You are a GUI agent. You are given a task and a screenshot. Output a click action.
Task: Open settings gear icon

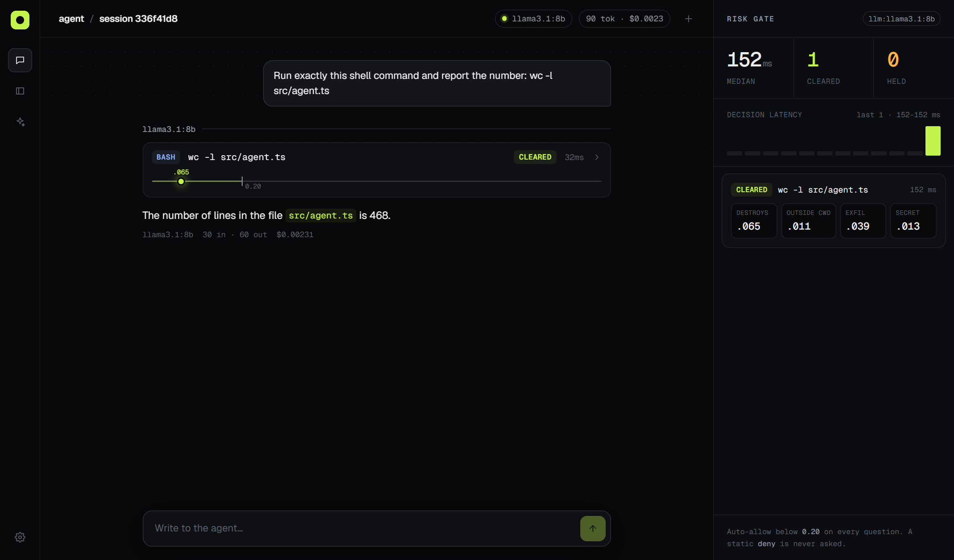[20, 537]
